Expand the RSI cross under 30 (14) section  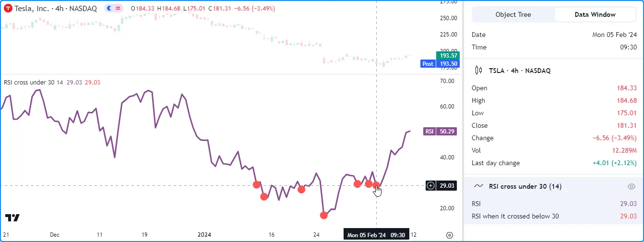(525, 186)
